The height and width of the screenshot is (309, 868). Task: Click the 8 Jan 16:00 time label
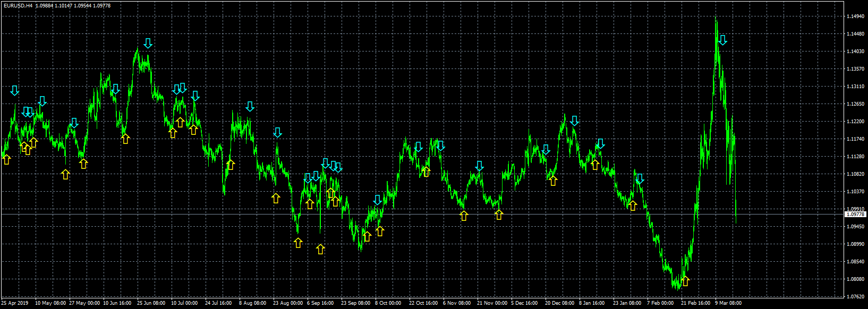click(x=592, y=303)
